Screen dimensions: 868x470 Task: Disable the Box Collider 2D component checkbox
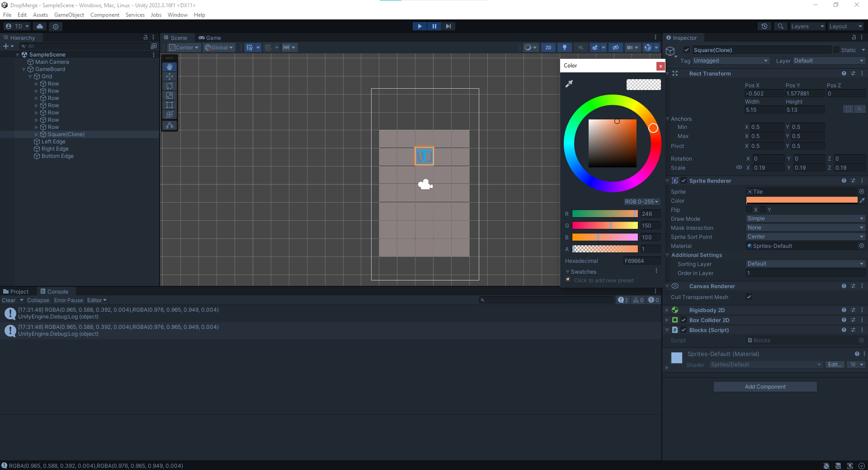coord(684,320)
